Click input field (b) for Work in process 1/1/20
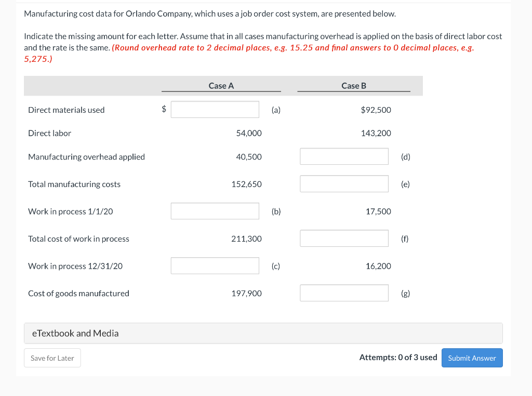The height and width of the screenshot is (396, 532). coord(215,211)
